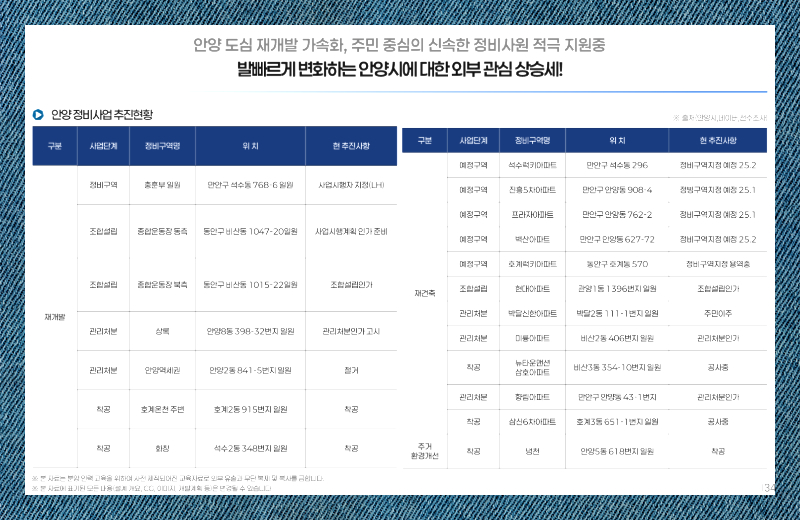Select '삼신6차아파트' apartment name

pos(532,422)
